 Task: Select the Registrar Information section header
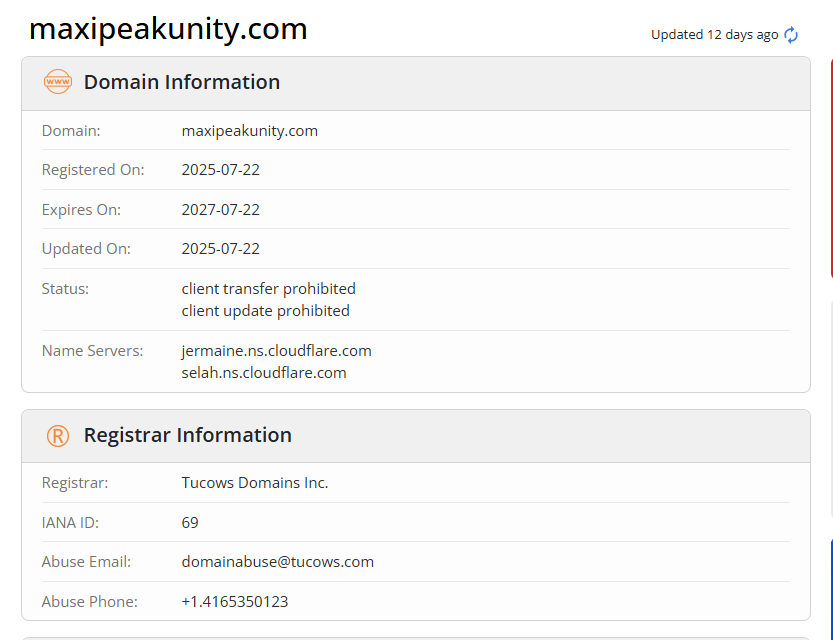(x=187, y=435)
